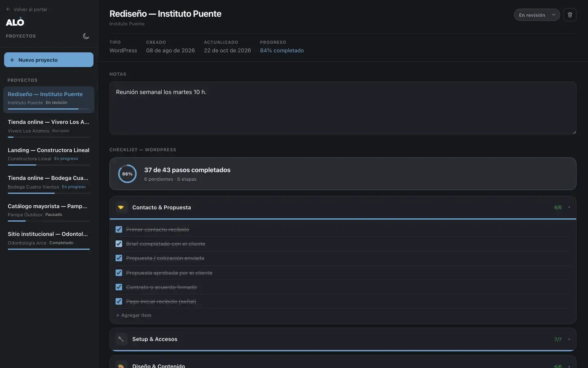The image size is (588, 368).
Task: Click progress bar under Catálogo mayorista project
Action: pos(49,221)
